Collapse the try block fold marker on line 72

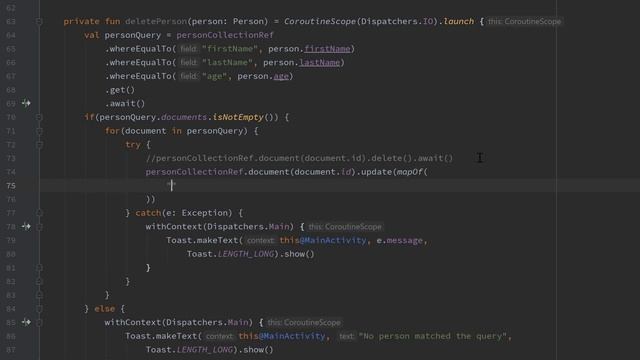(x=39, y=144)
